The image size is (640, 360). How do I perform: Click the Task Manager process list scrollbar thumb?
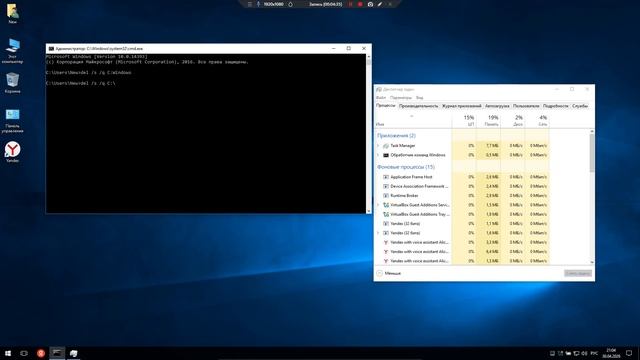point(592,153)
